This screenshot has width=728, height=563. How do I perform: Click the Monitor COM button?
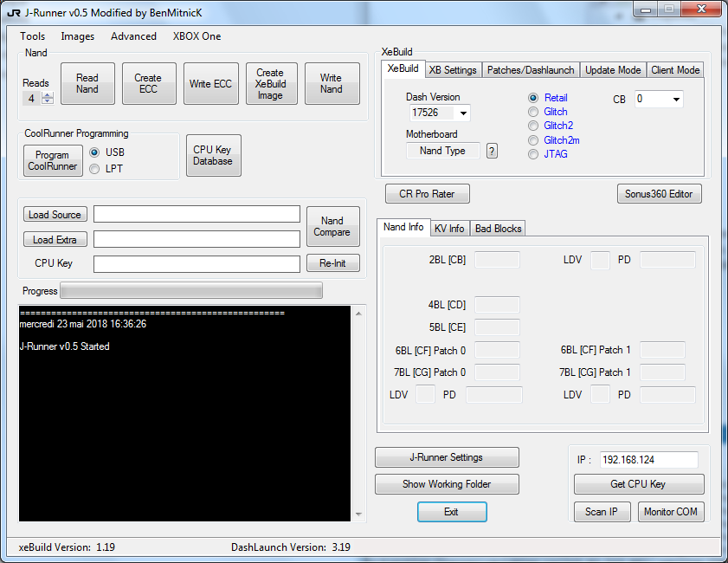(671, 512)
